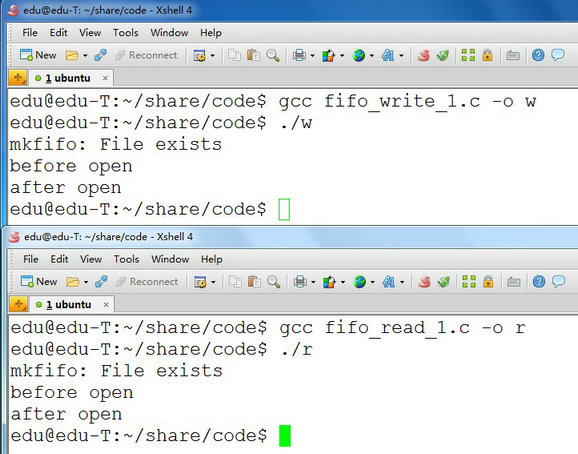Click the top terminal prompt cursor
The height and width of the screenshot is (454, 578).
click(284, 209)
